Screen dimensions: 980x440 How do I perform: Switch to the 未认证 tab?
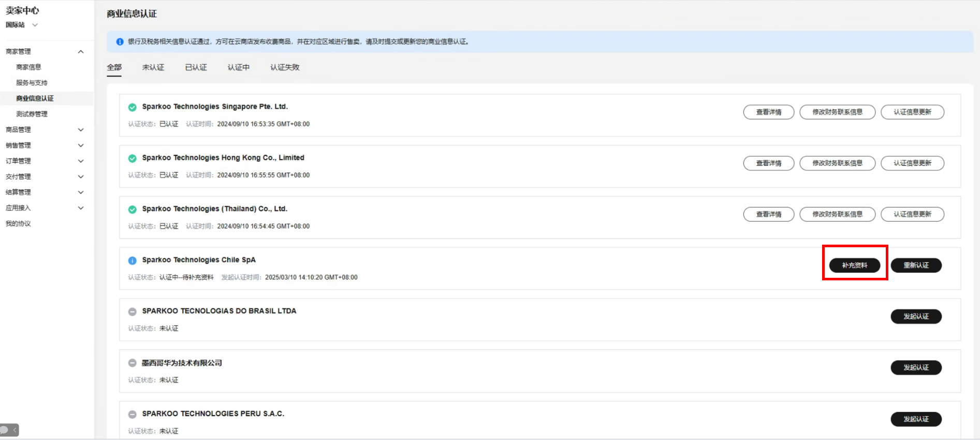(x=153, y=67)
